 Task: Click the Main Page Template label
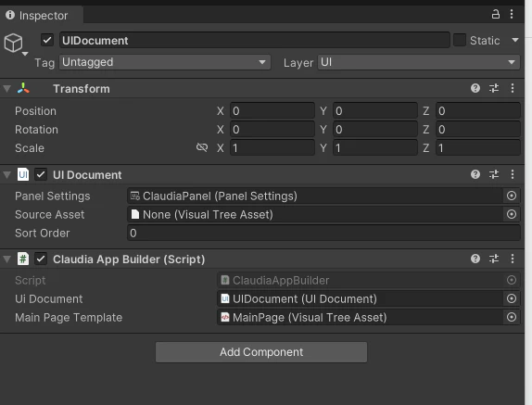[69, 318]
